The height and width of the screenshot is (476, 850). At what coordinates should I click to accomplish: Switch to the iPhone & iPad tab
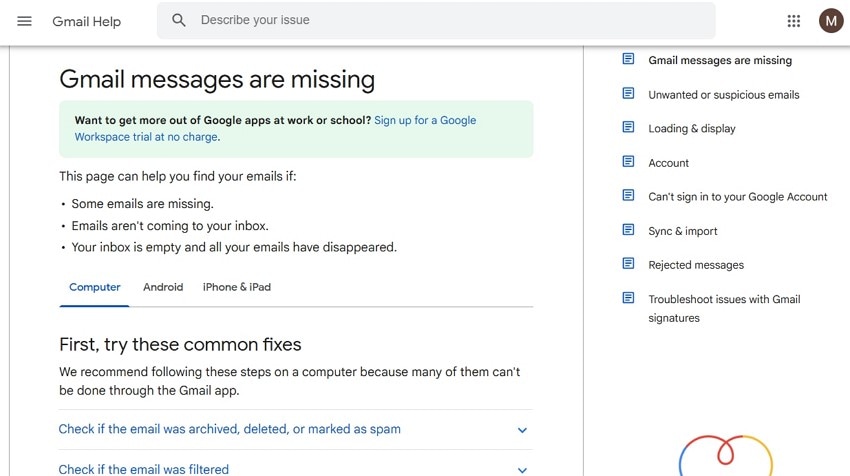237,287
